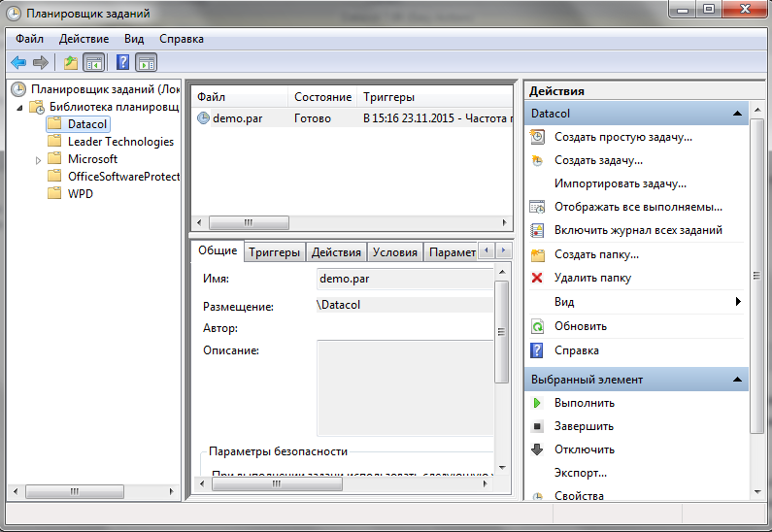772x532 pixels.
Task: Run the task via the green Выполнить icon
Action: pyautogui.click(x=537, y=403)
